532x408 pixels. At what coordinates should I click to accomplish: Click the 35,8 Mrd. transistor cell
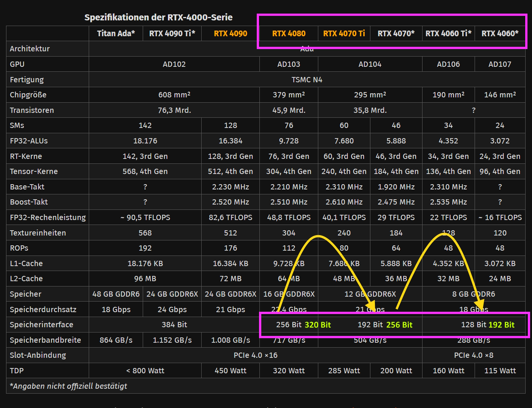tap(370, 110)
